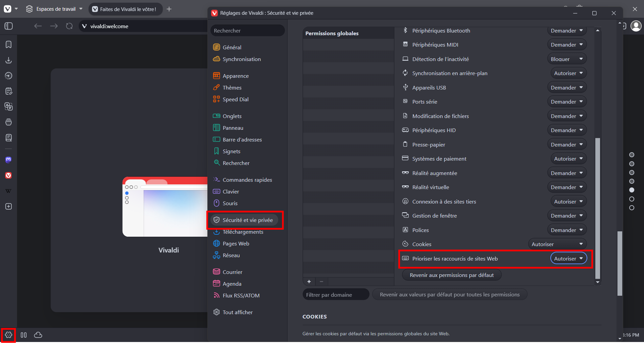Open the Mastodon web panel
This screenshot has height=343, width=644.
pyautogui.click(x=8, y=160)
